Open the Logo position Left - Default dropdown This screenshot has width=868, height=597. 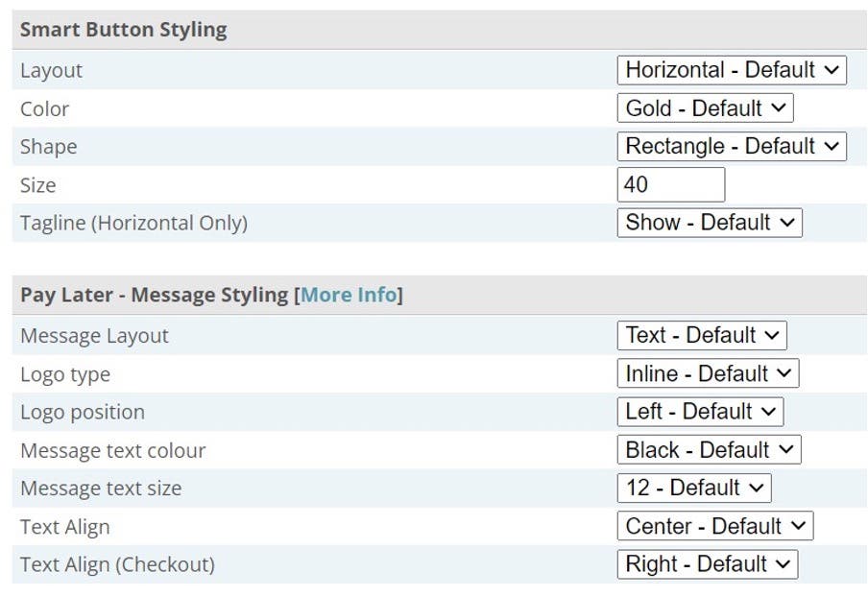click(699, 412)
